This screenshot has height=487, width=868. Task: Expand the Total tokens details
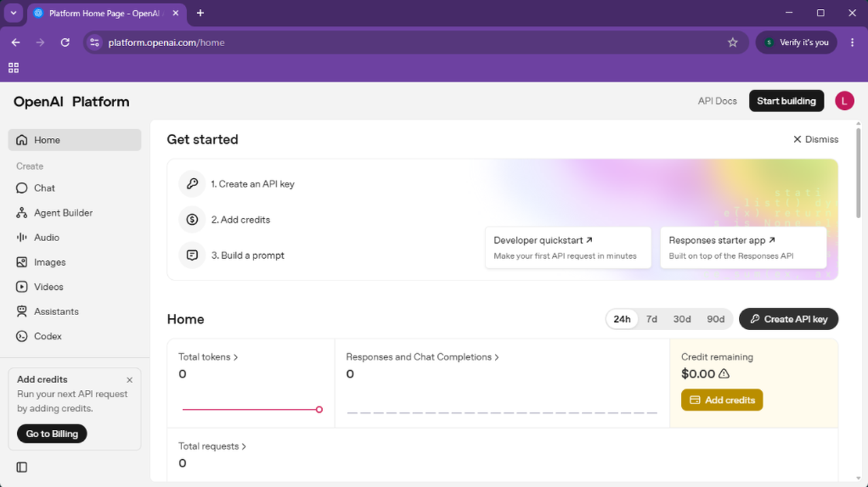(208, 357)
